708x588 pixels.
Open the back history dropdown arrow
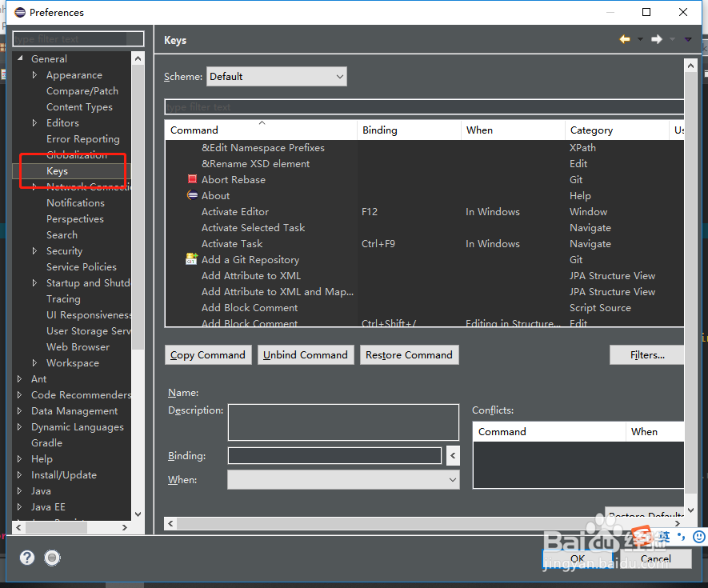tap(640, 39)
